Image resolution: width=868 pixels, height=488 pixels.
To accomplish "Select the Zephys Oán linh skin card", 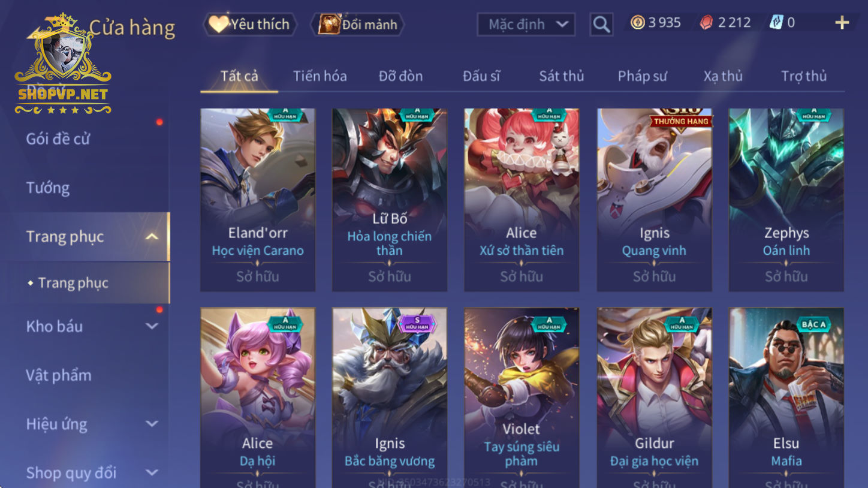I will (x=786, y=200).
